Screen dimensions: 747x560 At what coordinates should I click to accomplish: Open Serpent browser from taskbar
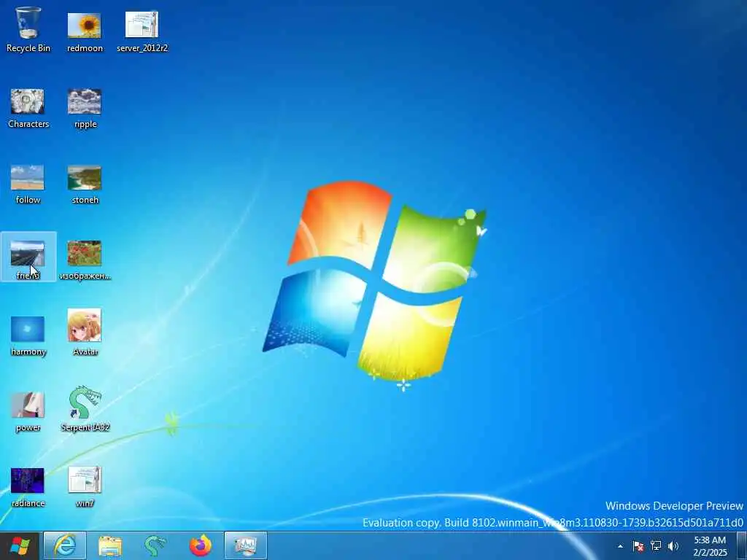click(x=155, y=546)
